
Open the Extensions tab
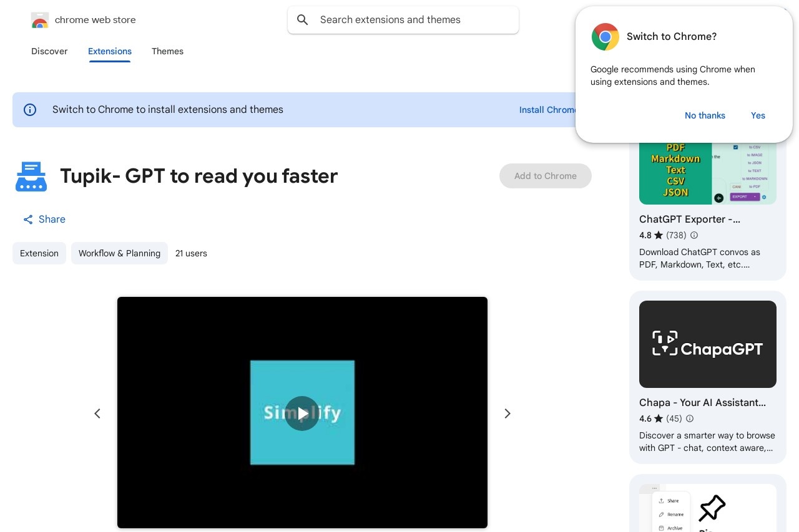[110, 51]
